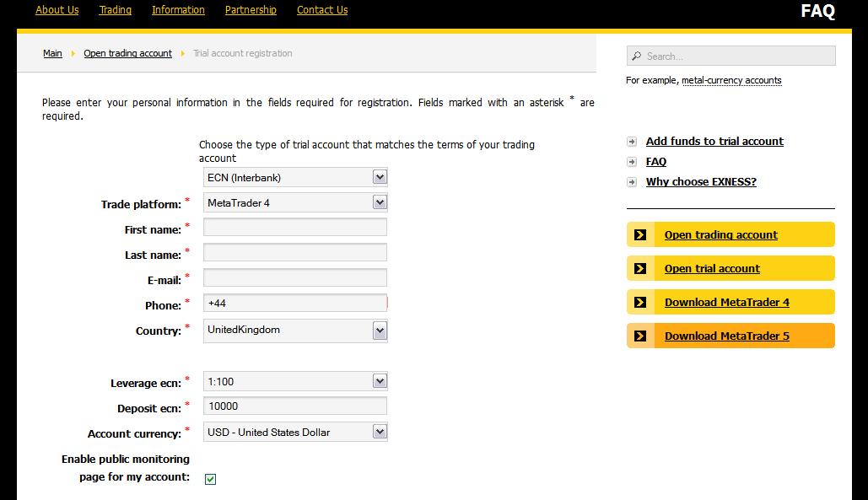Click the Deposit ecn field with 10000
The width and height of the screenshot is (868, 500).
[x=295, y=406]
